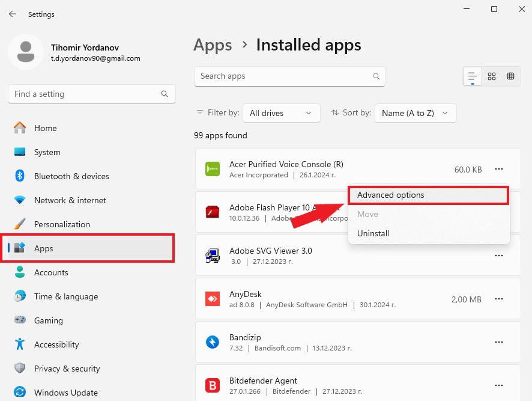The height and width of the screenshot is (401, 532).
Task: Click the Adobe SVG Viewer 3.0 title
Action: (x=270, y=251)
